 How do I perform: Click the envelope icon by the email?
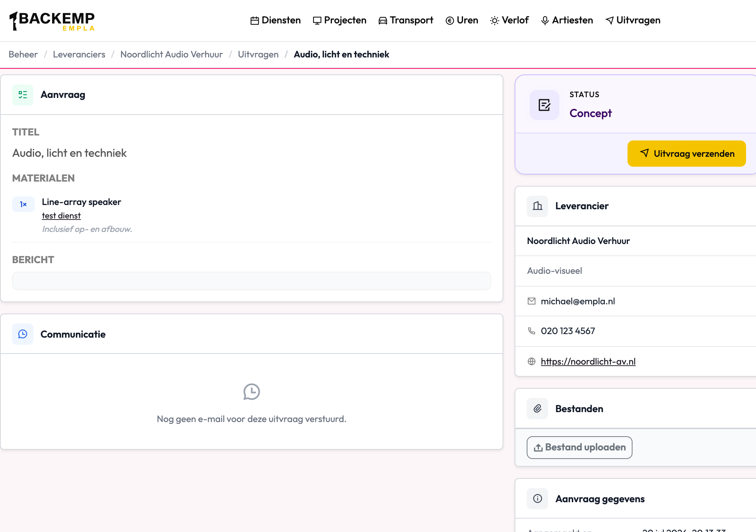[532, 301]
